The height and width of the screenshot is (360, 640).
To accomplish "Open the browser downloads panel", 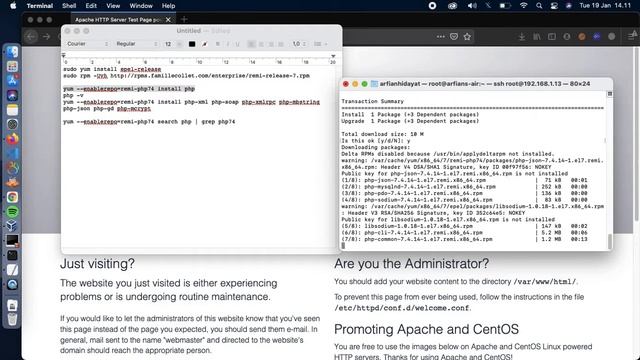I will [522, 37].
